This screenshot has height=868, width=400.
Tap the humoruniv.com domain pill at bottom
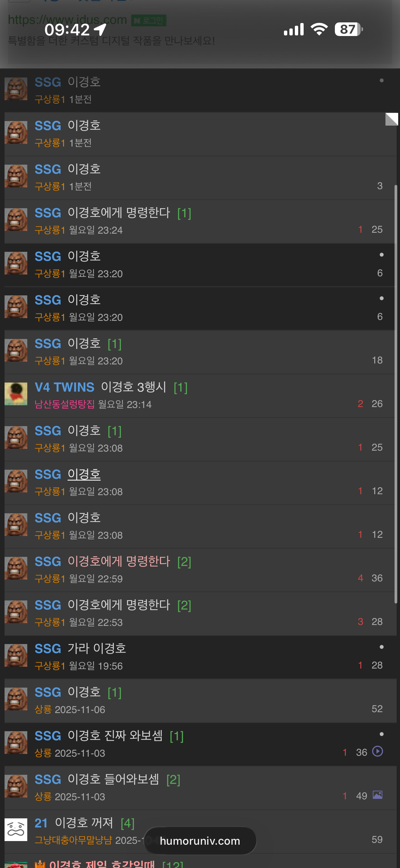click(x=200, y=841)
